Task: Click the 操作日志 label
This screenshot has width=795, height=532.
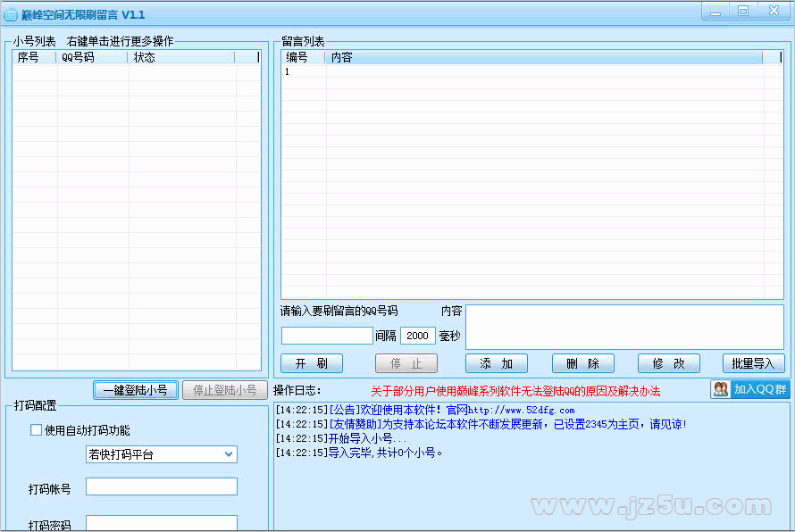Action: click(x=297, y=391)
